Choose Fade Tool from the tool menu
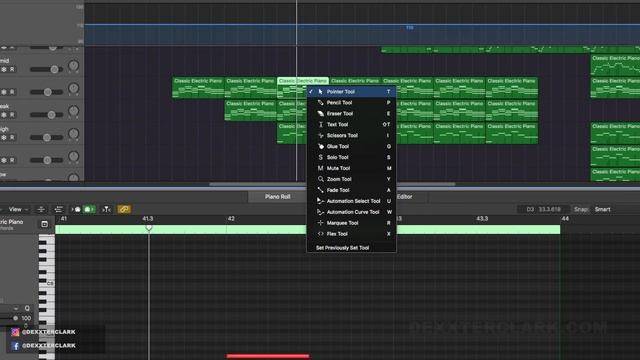The image size is (640, 360). pyautogui.click(x=351, y=190)
